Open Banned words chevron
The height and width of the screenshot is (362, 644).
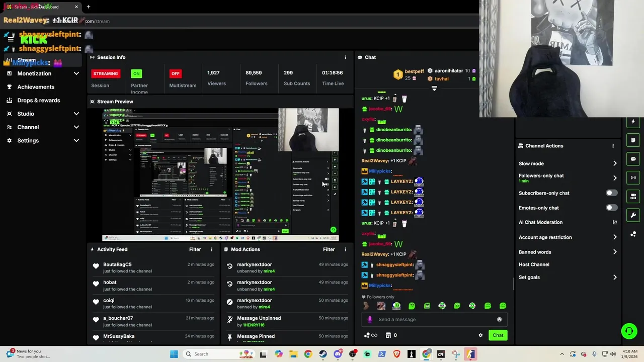(615, 252)
